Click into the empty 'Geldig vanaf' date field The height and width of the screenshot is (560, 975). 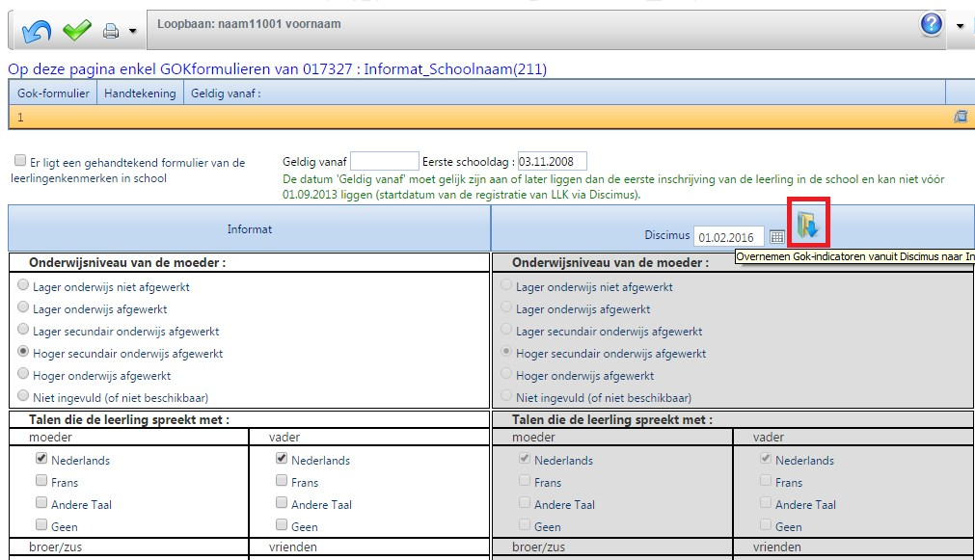(384, 162)
